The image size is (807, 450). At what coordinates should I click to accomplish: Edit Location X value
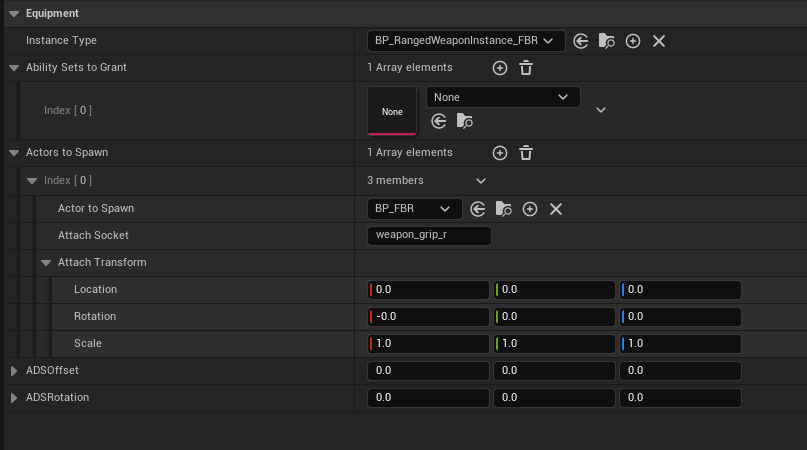click(428, 290)
